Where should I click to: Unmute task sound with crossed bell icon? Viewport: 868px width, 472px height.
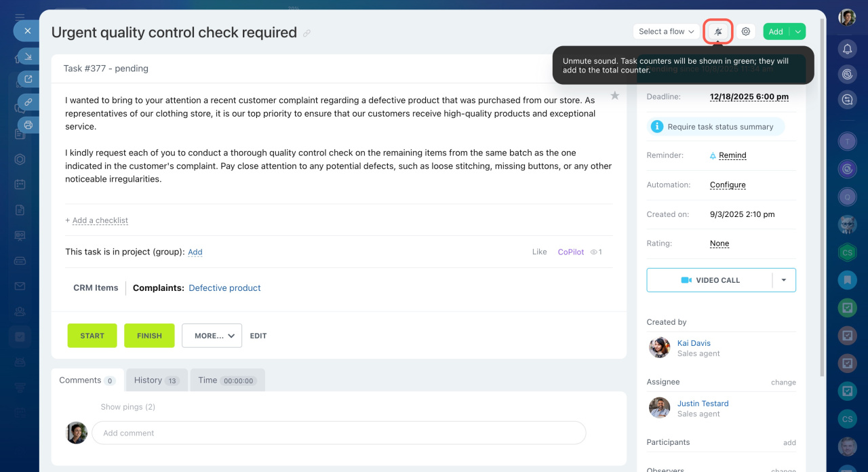[x=718, y=32]
